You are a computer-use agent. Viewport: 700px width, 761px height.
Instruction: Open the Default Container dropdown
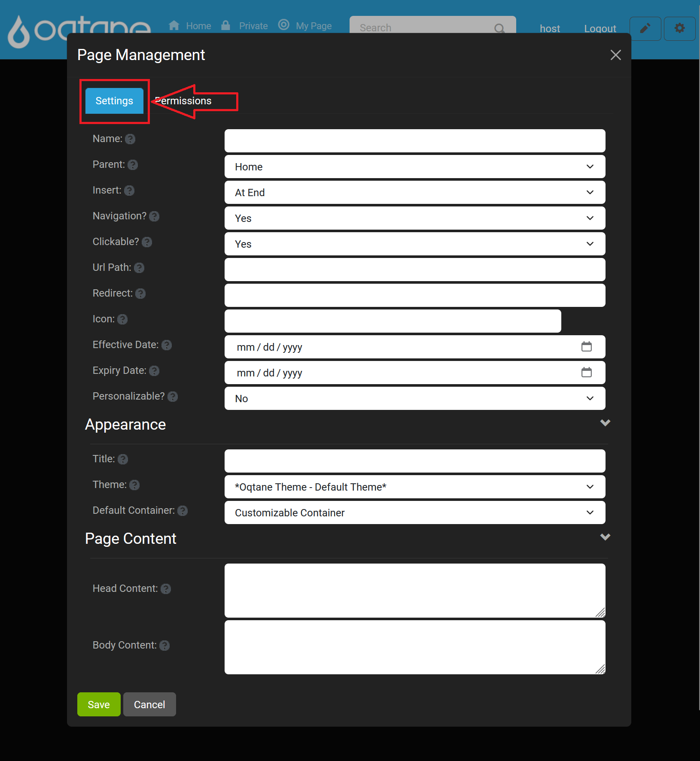tap(415, 512)
